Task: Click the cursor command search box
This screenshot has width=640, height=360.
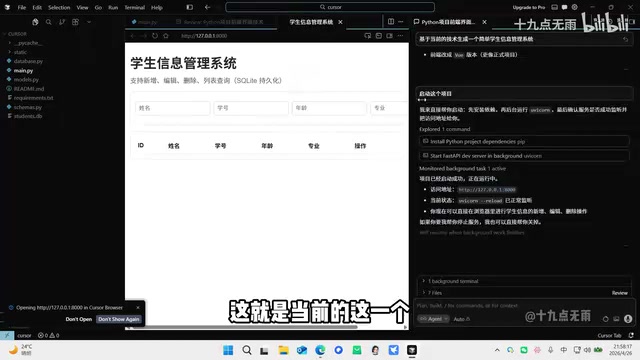Action: 330,7
